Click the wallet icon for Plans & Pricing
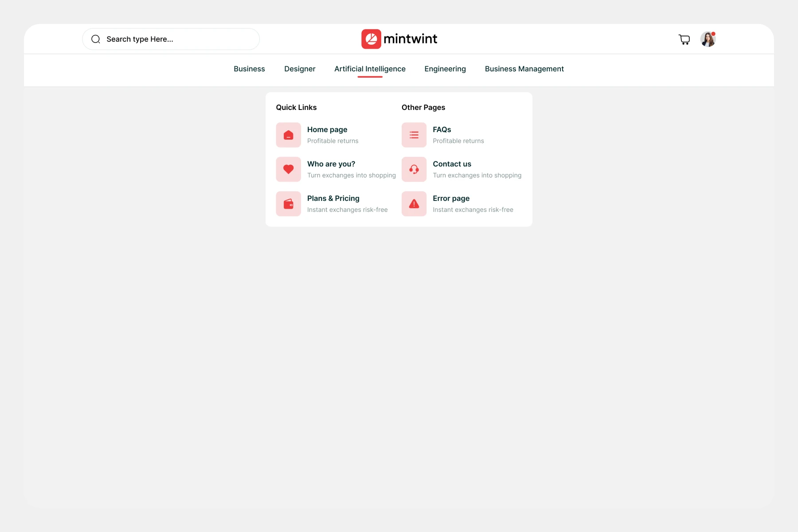 [x=288, y=204]
